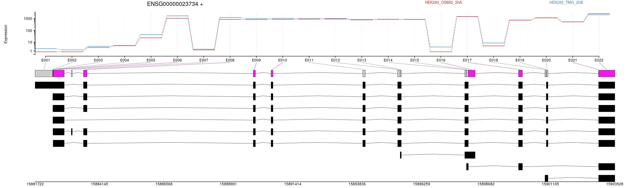
Task: Click the y-axis tick label 100
Action: (x=29, y=31)
